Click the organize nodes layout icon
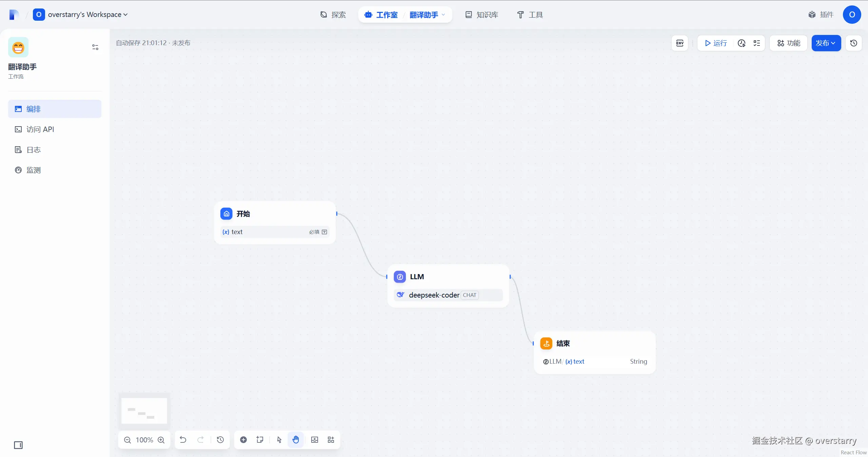 [x=331, y=440]
